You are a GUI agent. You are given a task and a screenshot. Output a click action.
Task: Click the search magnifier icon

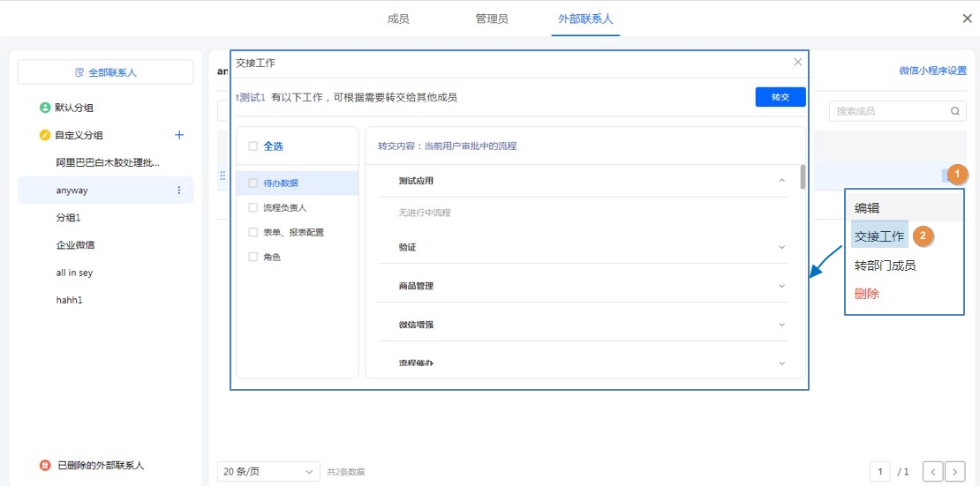click(954, 111)
